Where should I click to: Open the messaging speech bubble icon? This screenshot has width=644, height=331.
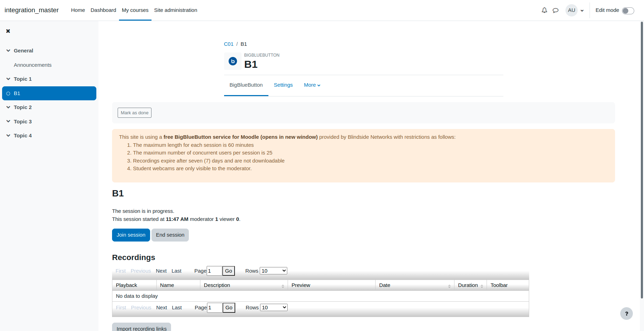(x=555, y=10)
